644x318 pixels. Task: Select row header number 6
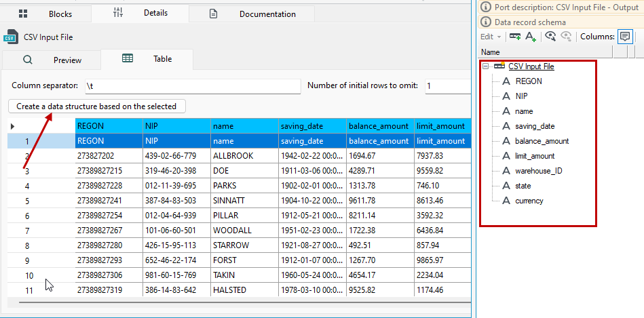(x=41, y=216)
